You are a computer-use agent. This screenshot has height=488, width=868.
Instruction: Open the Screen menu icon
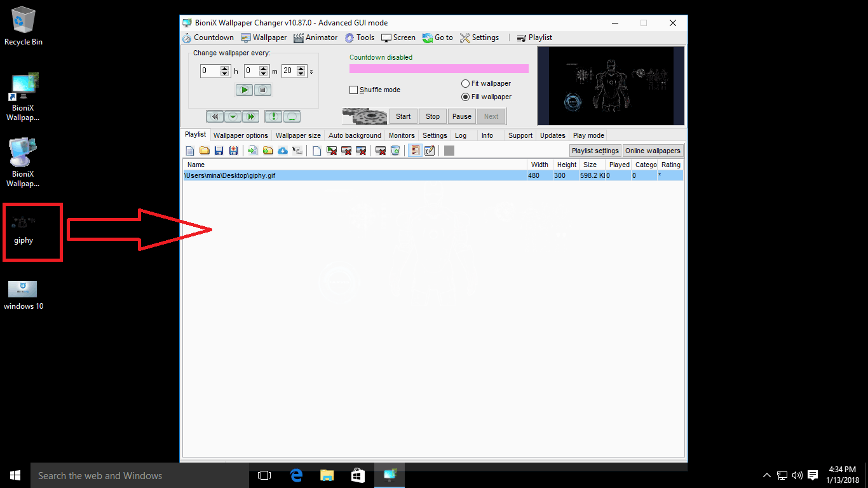point(385,37)
